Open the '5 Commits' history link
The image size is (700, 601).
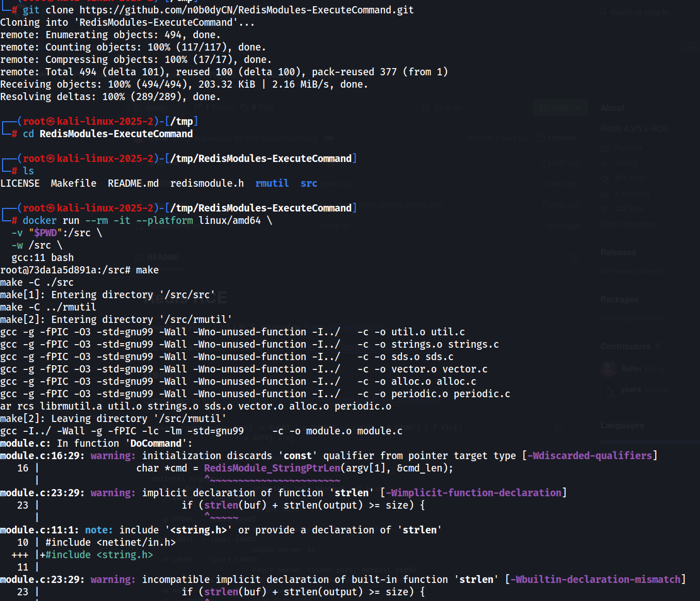pyautogui.click(x=557, y=138)
